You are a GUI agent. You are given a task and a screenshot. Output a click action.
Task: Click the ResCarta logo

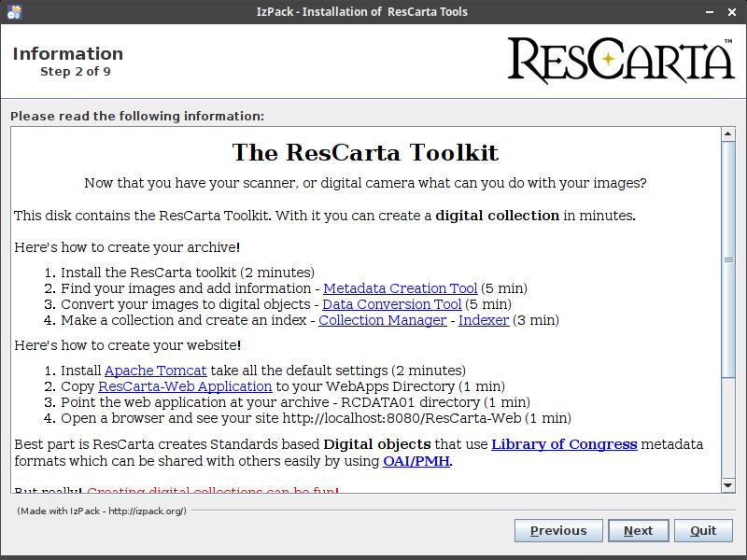(x=621, y=61)
